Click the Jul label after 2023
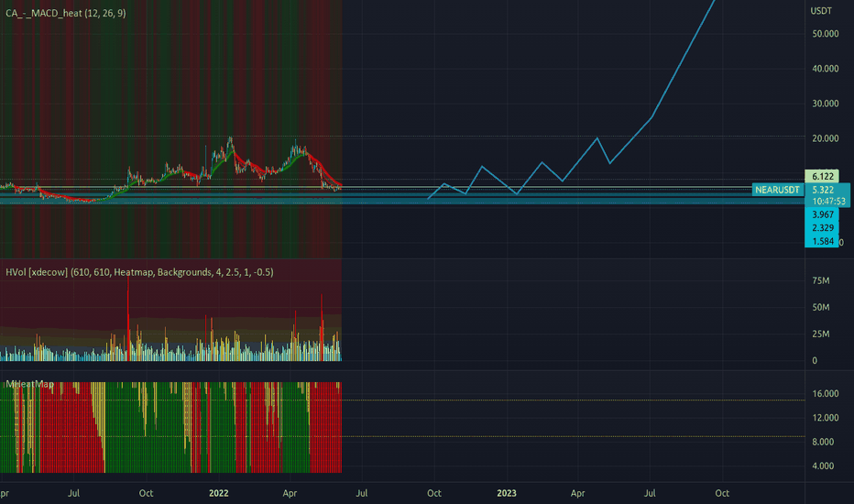The width and height of the screenshot is (854, 504). point(650,493)
